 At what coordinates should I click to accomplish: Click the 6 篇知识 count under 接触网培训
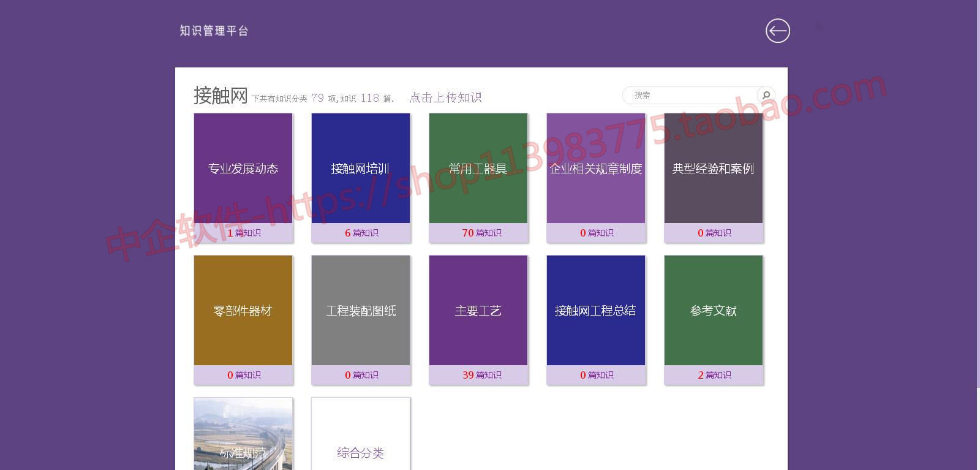361,233
